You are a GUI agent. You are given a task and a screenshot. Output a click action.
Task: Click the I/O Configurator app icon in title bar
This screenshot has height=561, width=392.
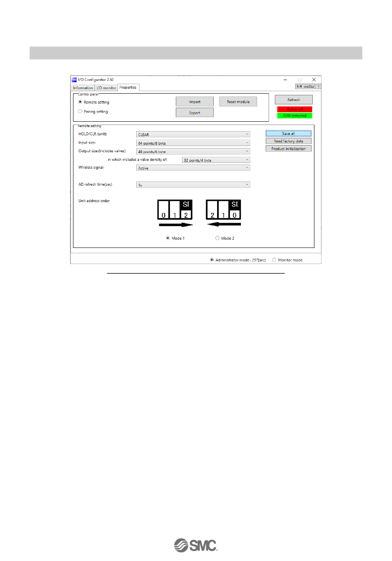tap(74, 80)
